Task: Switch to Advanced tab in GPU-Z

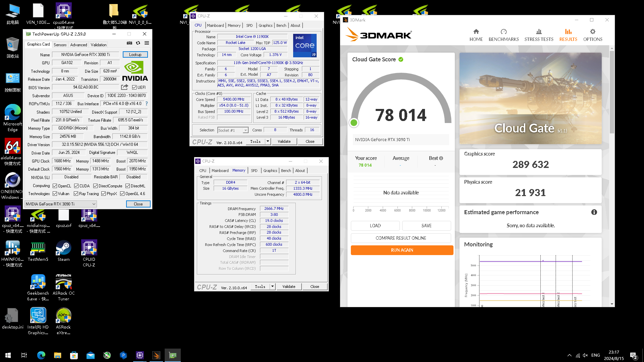Action: tap(78, 45)
